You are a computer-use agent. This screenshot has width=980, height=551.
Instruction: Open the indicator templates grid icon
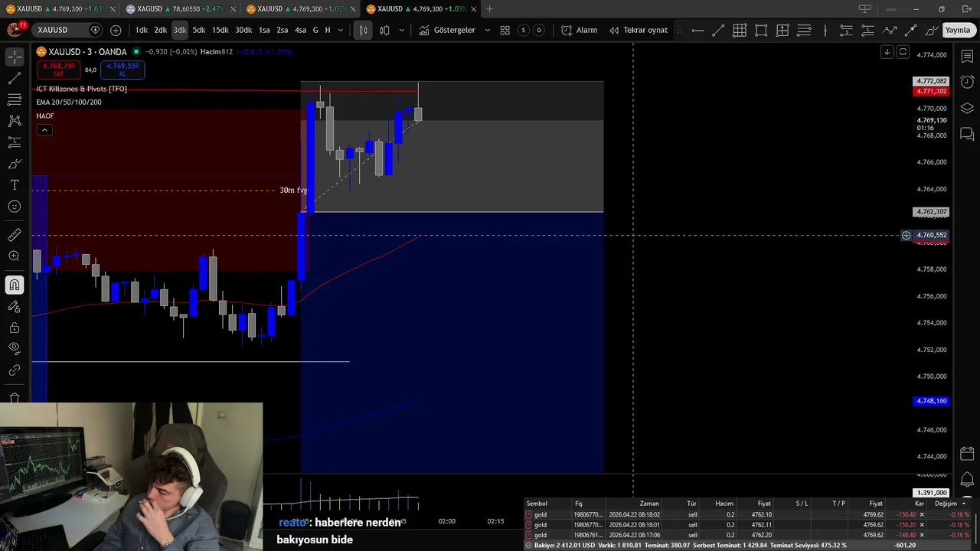tap(505, 30)
